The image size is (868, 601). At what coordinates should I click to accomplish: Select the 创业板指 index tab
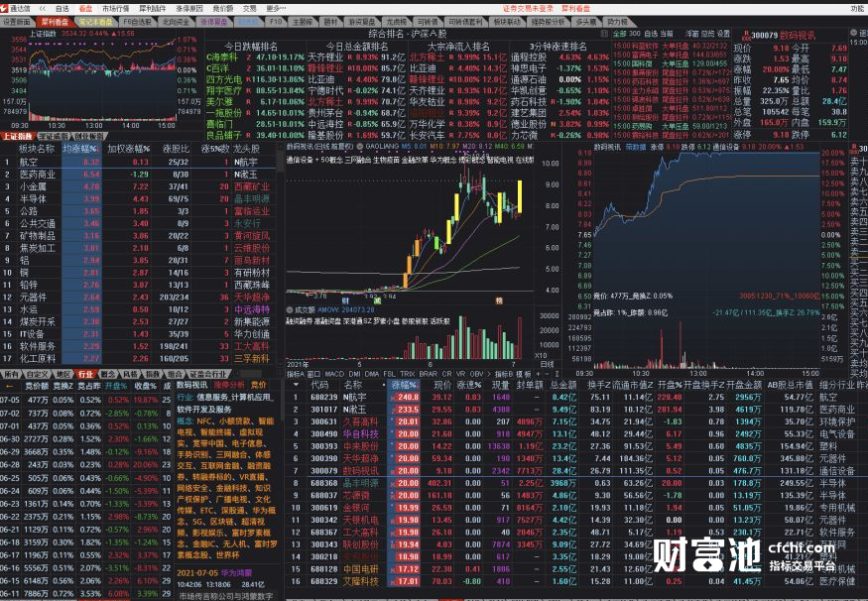click(x=88, y=136)
